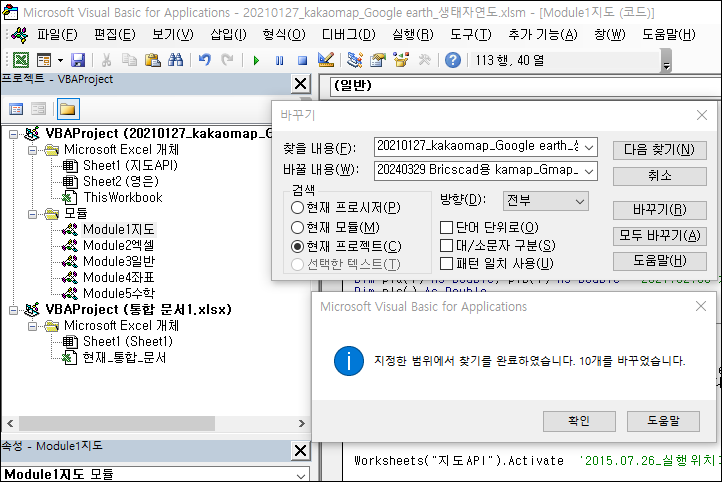Open the 파일(F) menu
722x482 pixels.
click(x=57, y=35)
